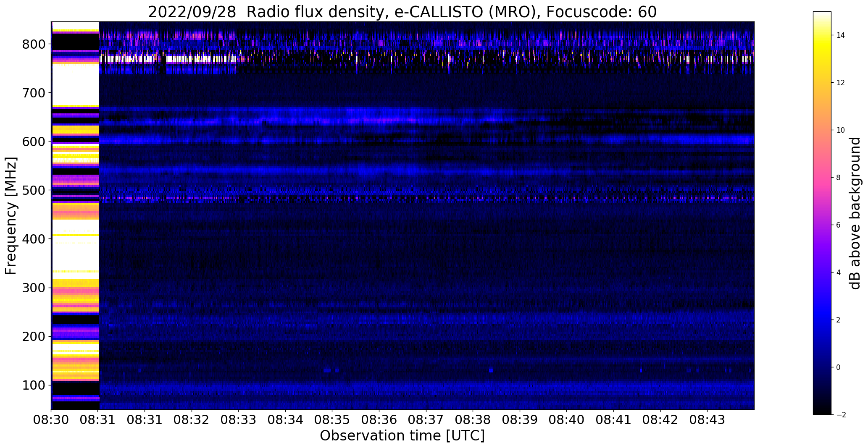The image size is (868, 448).
Task: Click the colorbar tick label 10
Action: (x=841, y=130)
